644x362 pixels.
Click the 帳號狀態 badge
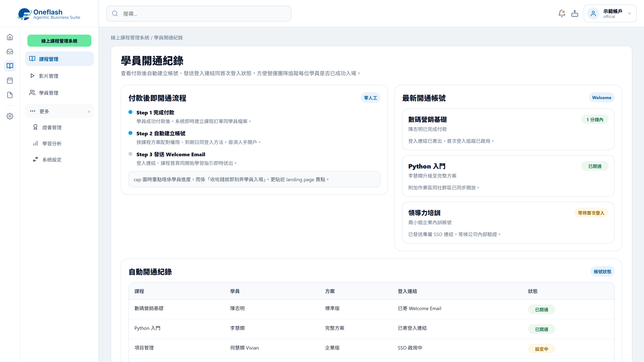(602, 271)
